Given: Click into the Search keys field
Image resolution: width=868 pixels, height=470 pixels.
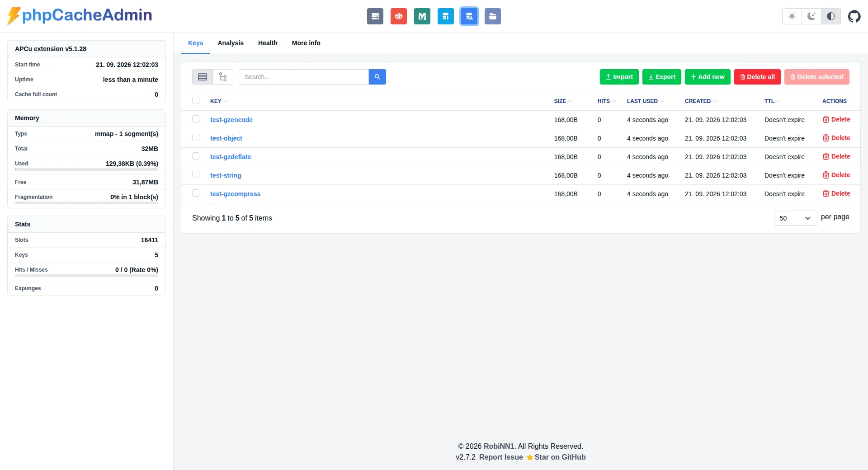Looking at the screenshot, I should coord(304,77).
